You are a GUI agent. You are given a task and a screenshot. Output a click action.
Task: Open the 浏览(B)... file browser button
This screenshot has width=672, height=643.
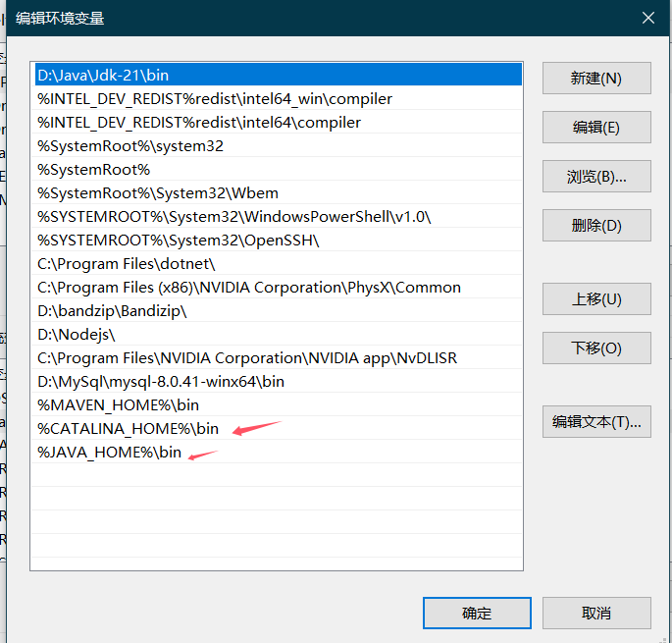[x=596, y=177]
